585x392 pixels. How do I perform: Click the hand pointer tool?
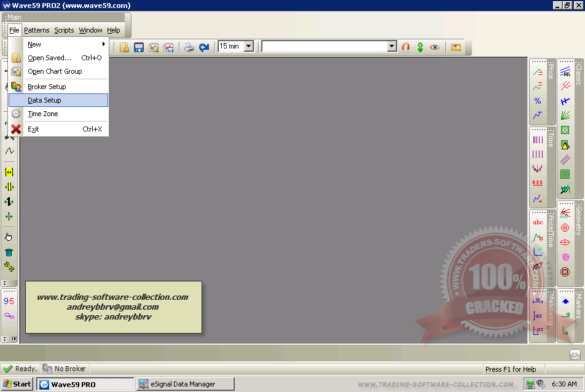click(x=9, y=237)
